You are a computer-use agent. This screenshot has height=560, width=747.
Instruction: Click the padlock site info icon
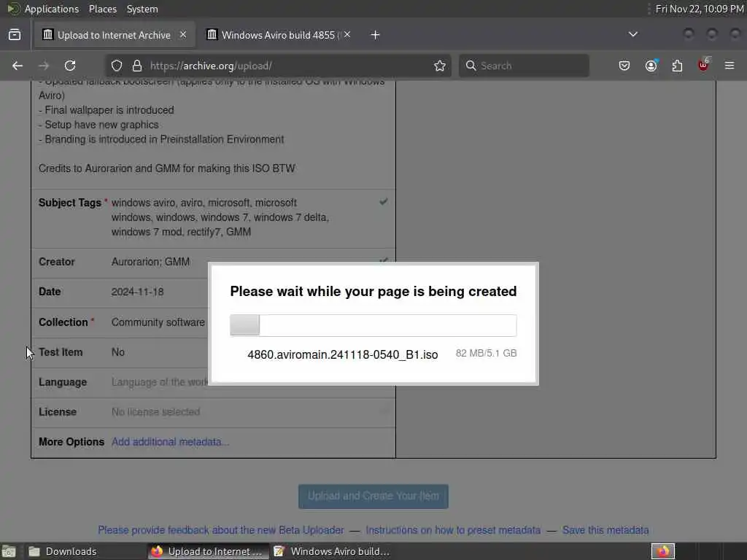click(137, 66)
